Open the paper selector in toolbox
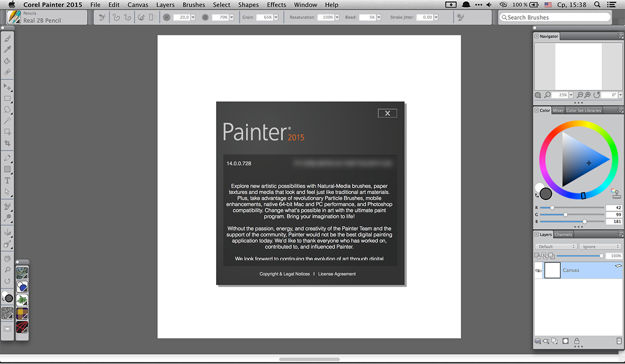 click(7, 313)
